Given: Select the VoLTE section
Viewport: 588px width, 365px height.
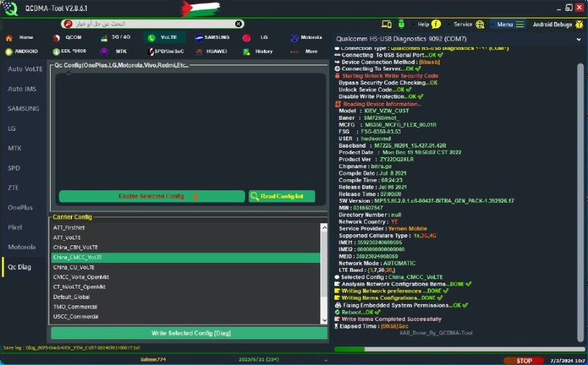Looking at the screenshot, I should pyautogui.click(x=164, y=37).
